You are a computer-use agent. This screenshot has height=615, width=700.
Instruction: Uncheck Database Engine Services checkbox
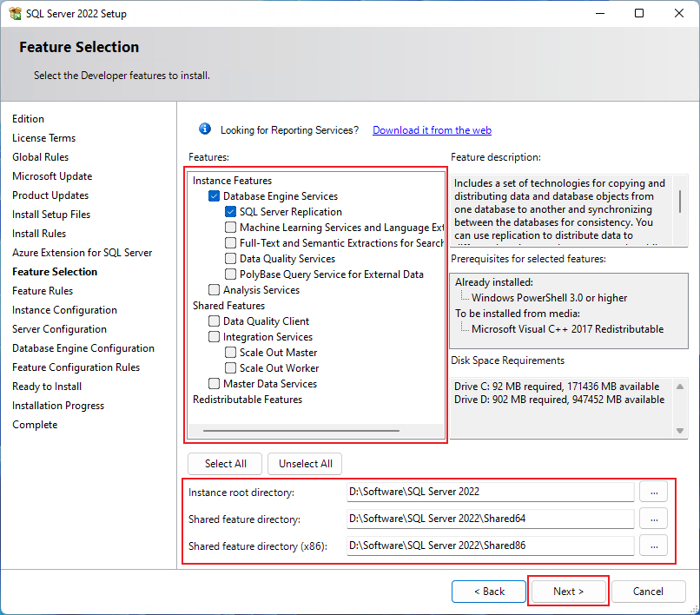[x=214, y=196]
